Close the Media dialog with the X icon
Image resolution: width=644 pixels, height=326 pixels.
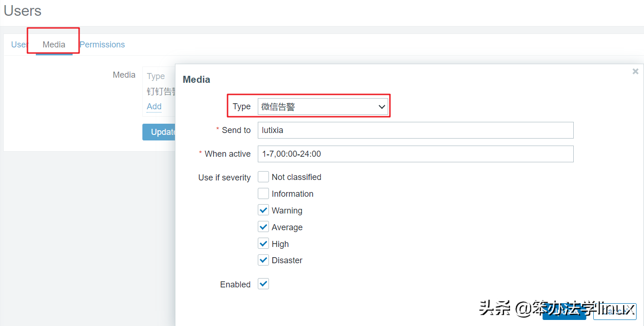(x=635, y=72)
